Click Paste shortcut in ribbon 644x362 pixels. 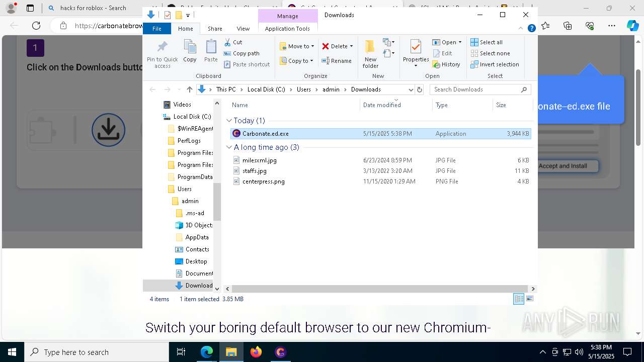[x=247, y=64]
